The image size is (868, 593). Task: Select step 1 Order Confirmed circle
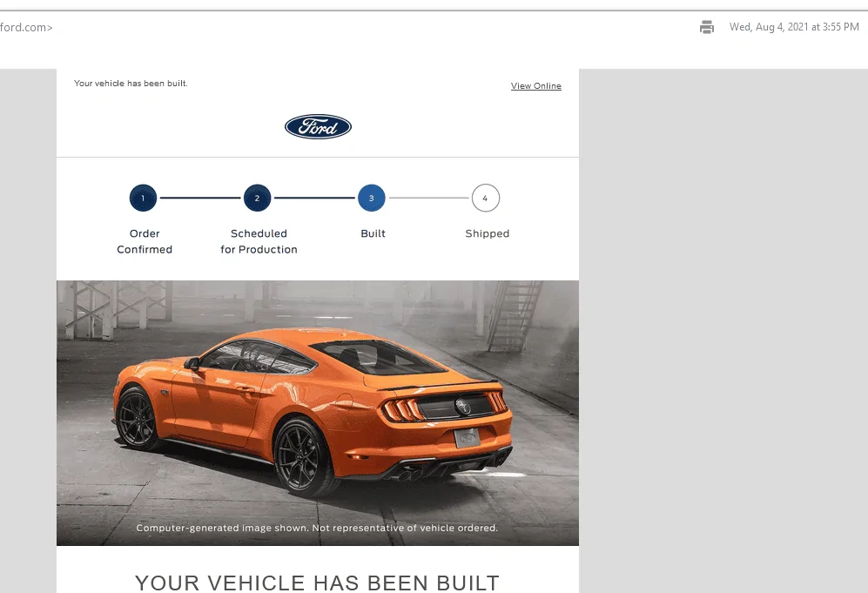[x=144, y=198]
